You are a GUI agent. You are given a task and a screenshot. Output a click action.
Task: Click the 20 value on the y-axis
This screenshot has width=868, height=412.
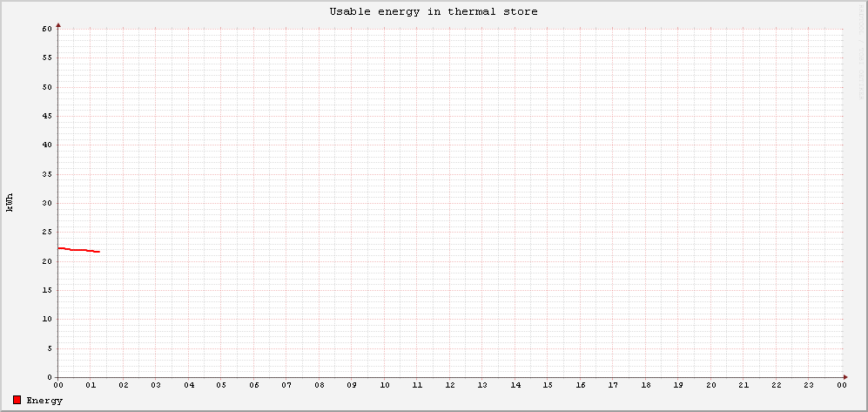47,261
